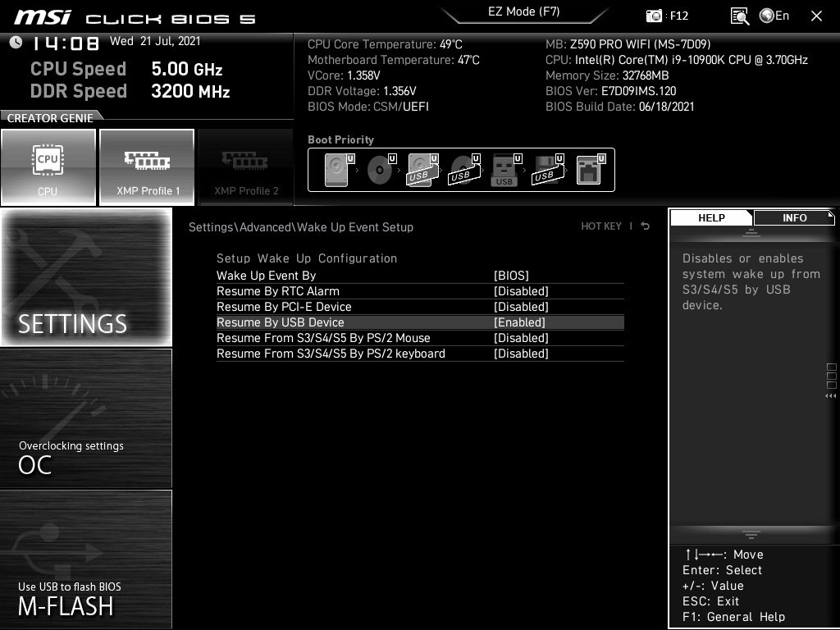Change Resume By USB Device [Enabled] value
840x630 pixels.
(519, 322)
